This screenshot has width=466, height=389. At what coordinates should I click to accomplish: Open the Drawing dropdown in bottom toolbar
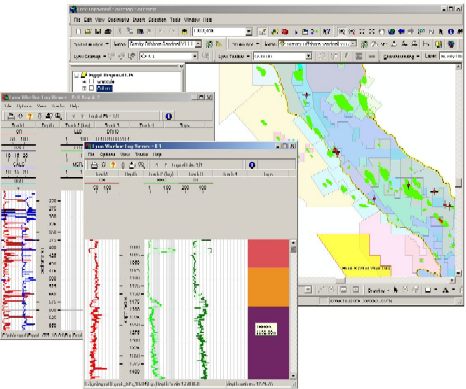[378, 290]
